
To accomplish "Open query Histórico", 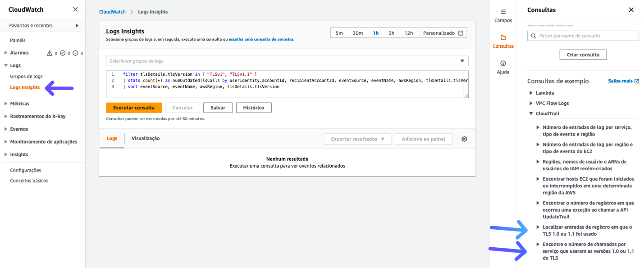I will coord(254,108).
